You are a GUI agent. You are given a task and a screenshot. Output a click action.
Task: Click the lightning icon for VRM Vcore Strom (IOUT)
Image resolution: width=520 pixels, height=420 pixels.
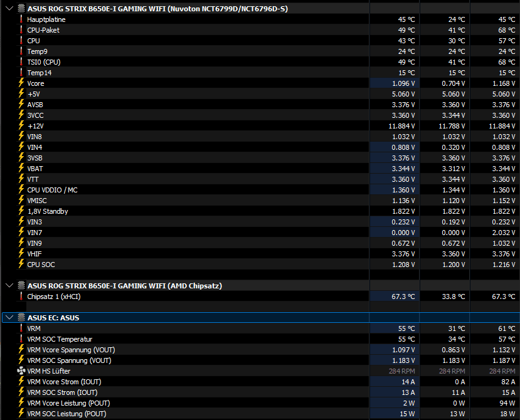tap(21, 382)
